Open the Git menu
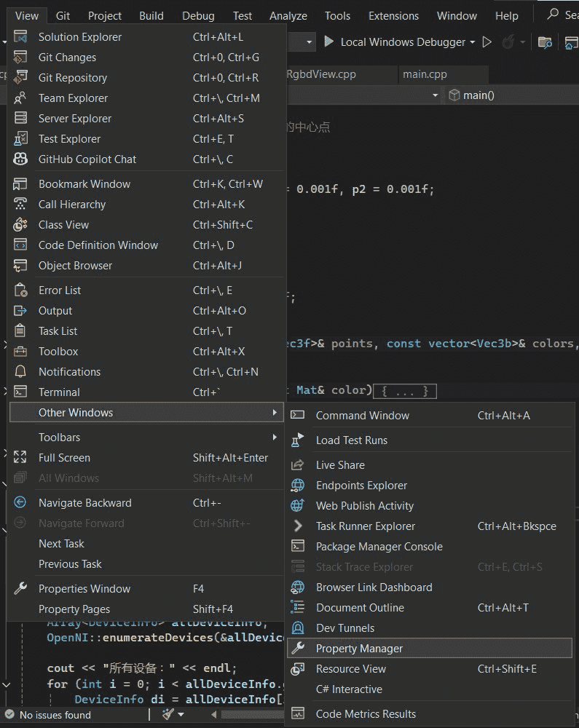This screenshot has width=579, height=728. [63, 15]
